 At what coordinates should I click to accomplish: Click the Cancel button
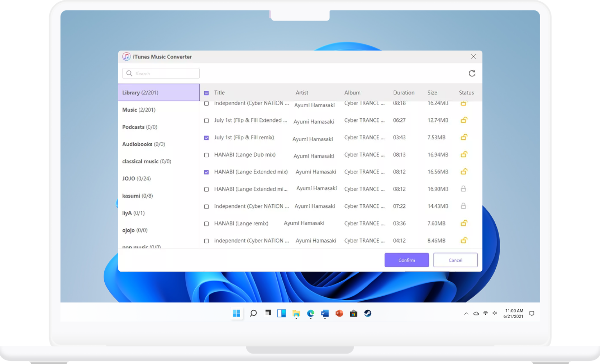coord(455,260)
